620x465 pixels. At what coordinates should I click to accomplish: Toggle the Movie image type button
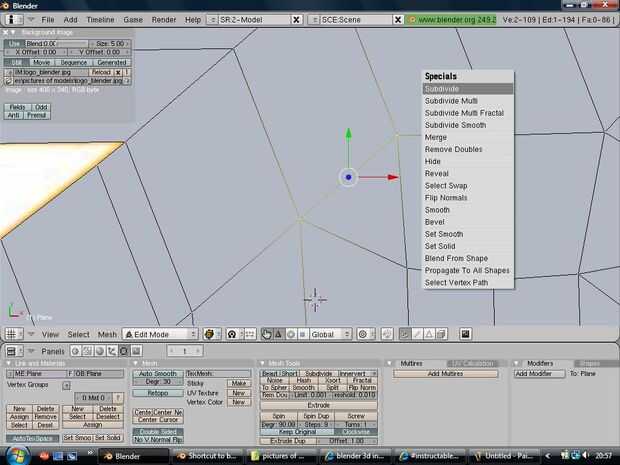coord(41,62)
